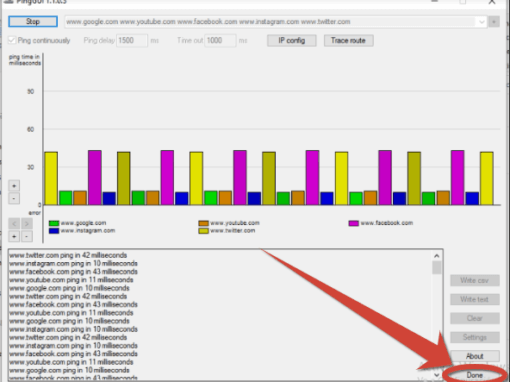Open the About dialog
The image size is (510, 382).
(x=475, y=356)
